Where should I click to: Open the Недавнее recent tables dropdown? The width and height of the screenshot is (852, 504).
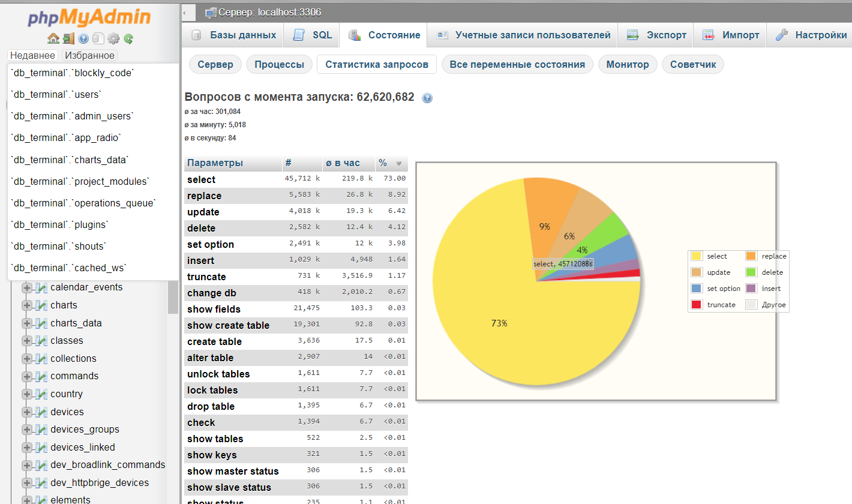point(32,55)
